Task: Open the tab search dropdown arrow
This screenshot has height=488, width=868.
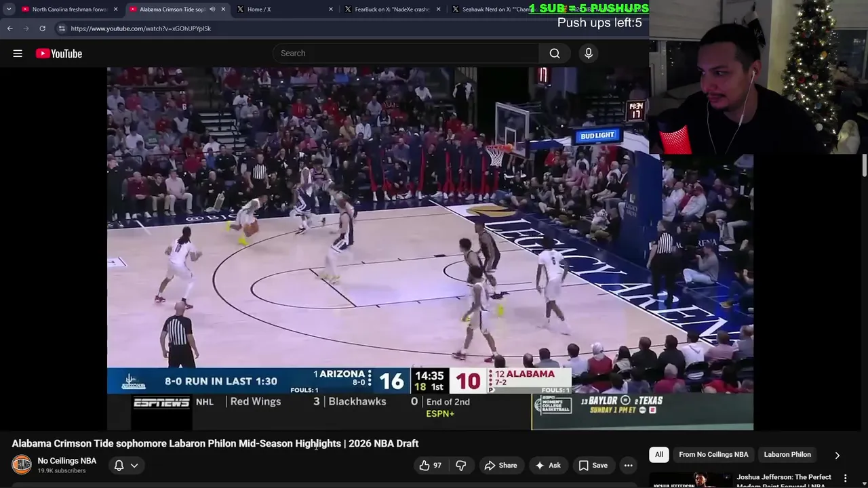Action: point(8,9)
